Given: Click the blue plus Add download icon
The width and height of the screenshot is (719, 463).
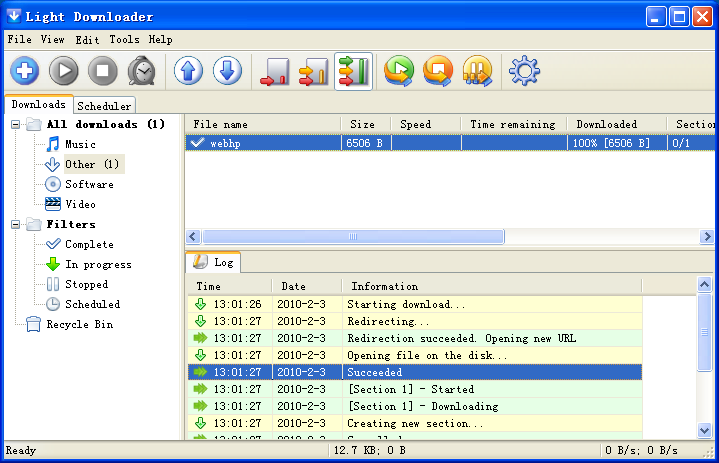Looking at the screenshot, I should 24,71.
